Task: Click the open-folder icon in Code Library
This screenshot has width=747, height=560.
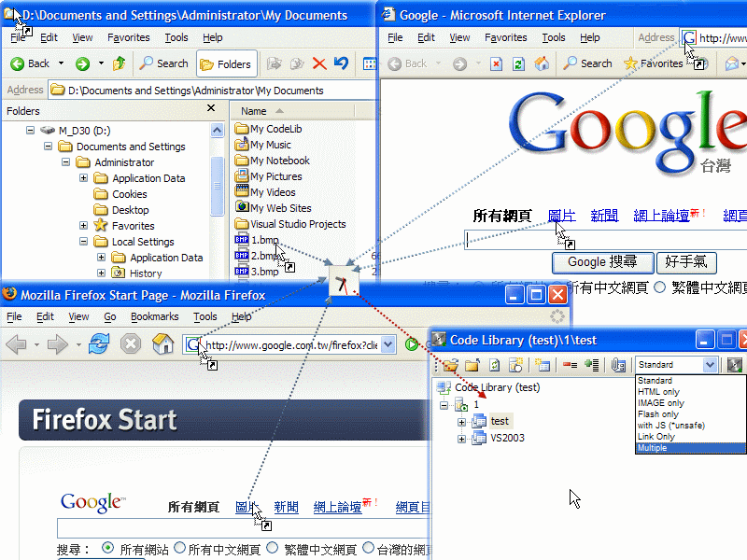Action: tap(450, 365)
